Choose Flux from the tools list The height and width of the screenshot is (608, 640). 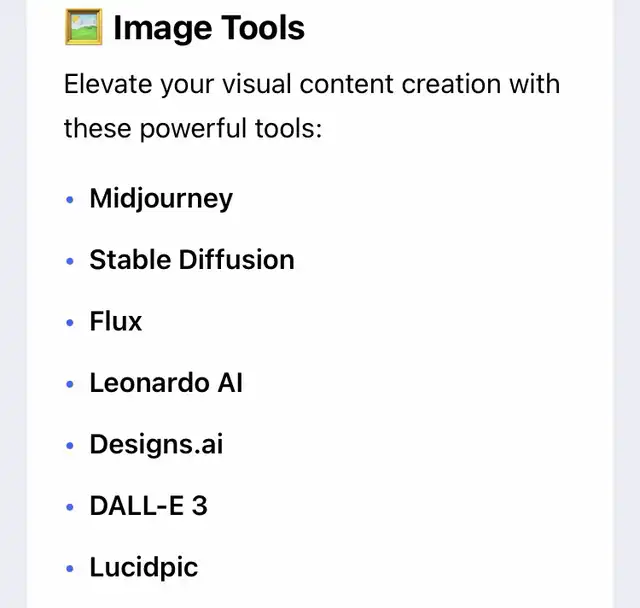pos(116,322)
